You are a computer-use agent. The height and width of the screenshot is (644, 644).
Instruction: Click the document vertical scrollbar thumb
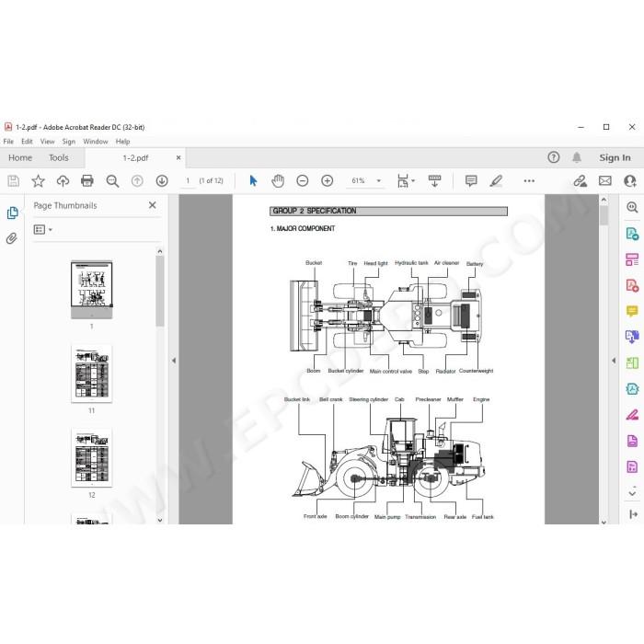[x=604, y=215]
